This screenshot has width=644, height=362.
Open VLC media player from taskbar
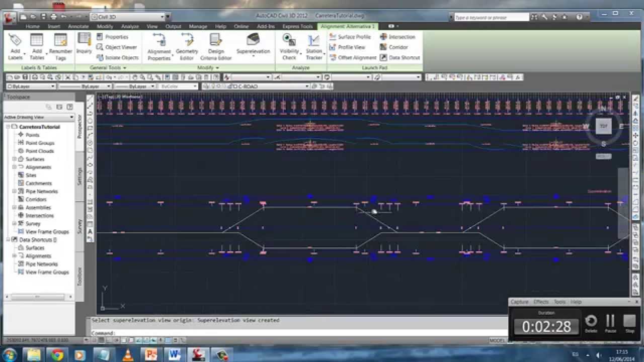pyautogui.click(x=128, y=354)
